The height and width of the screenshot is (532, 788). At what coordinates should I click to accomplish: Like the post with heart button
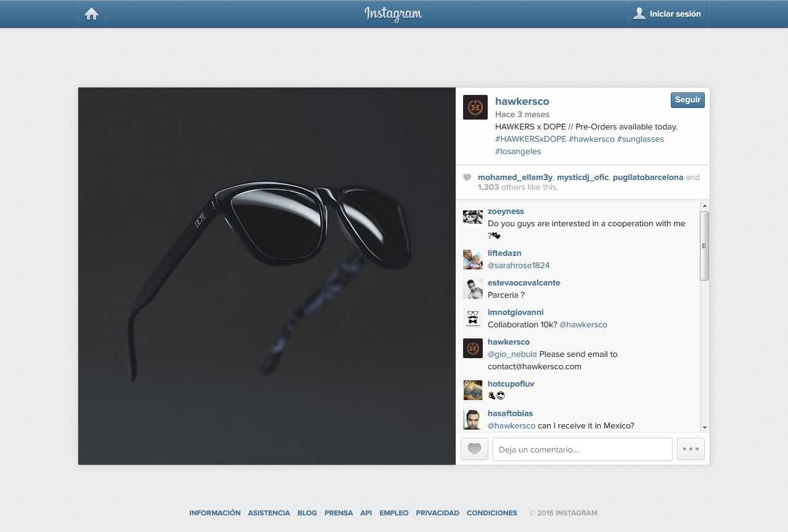coord(474,449)
